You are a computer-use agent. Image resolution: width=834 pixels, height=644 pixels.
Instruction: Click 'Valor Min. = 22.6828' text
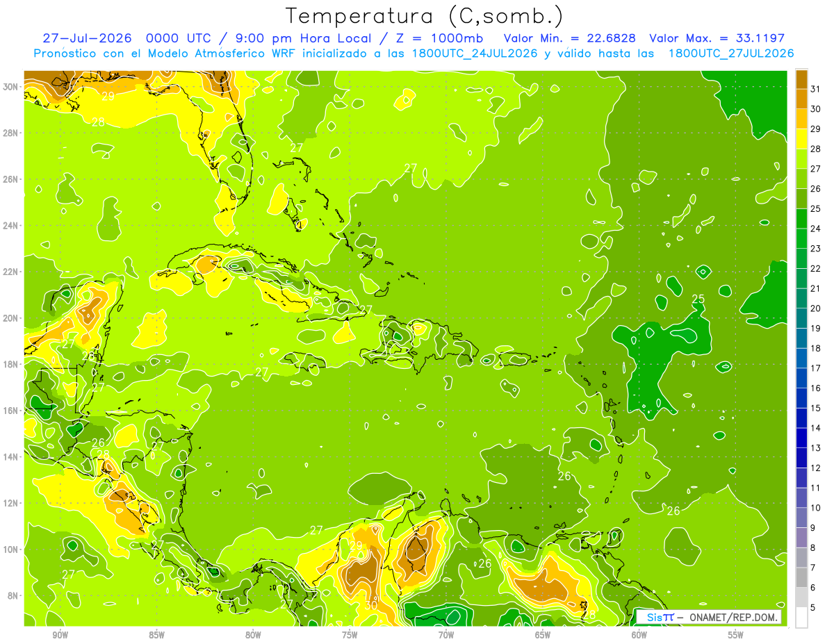coord(569,38)
